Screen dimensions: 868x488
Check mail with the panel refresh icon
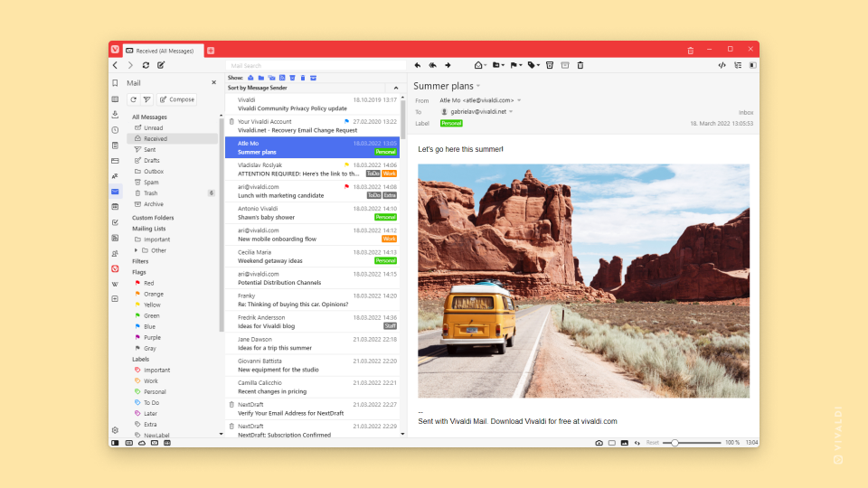(134, 99)
